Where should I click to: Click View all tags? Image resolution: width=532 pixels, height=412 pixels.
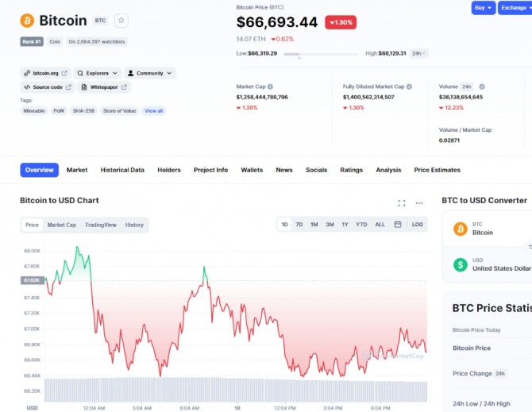point(154,111)
